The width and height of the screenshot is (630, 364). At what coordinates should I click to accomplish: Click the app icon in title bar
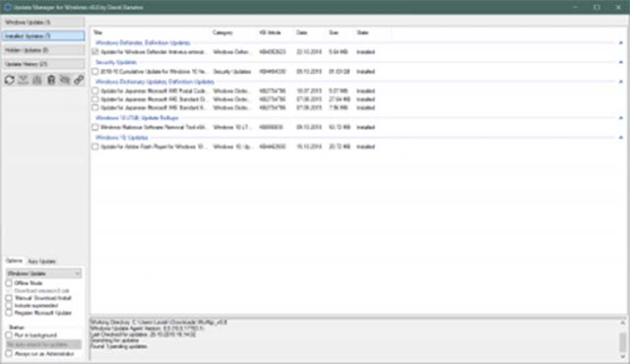coord(7,7)
